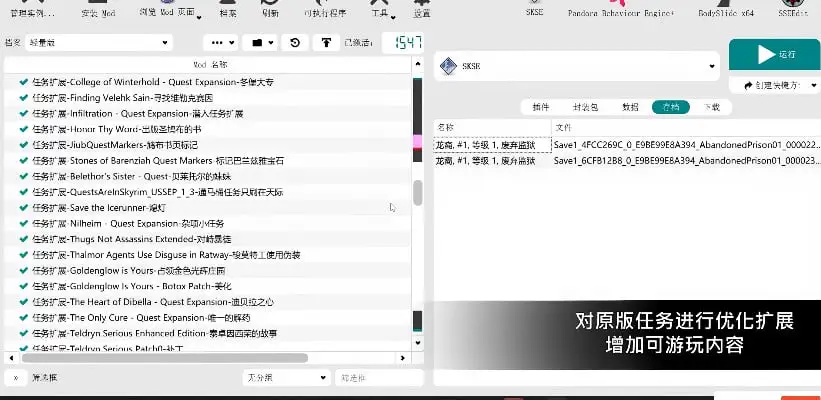Uncheck the QuestsAreInSkyrim_USSEP mod checkbox

tap(24, 192)
